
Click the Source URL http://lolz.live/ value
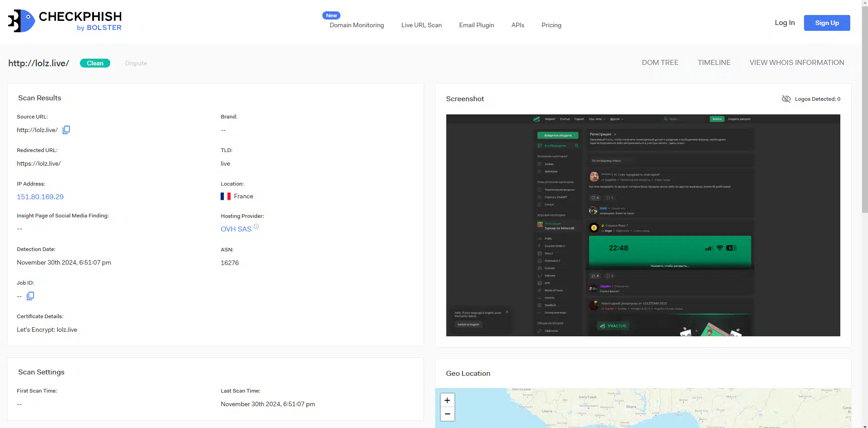(37, 130)
